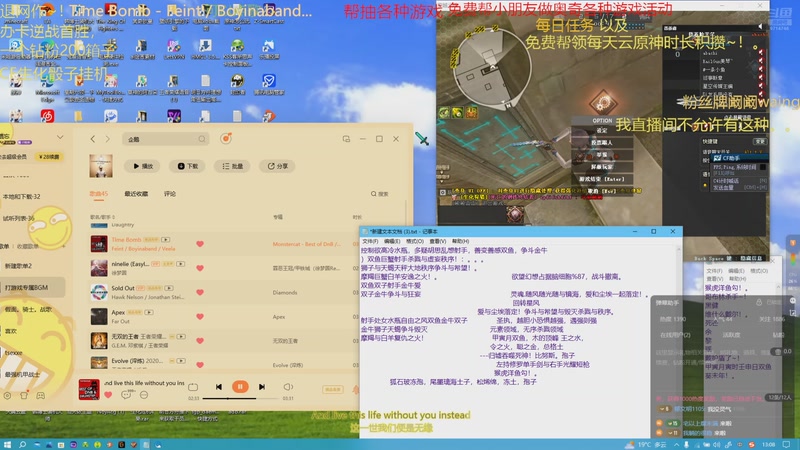Show hidden system tray icons

(677, 444)
